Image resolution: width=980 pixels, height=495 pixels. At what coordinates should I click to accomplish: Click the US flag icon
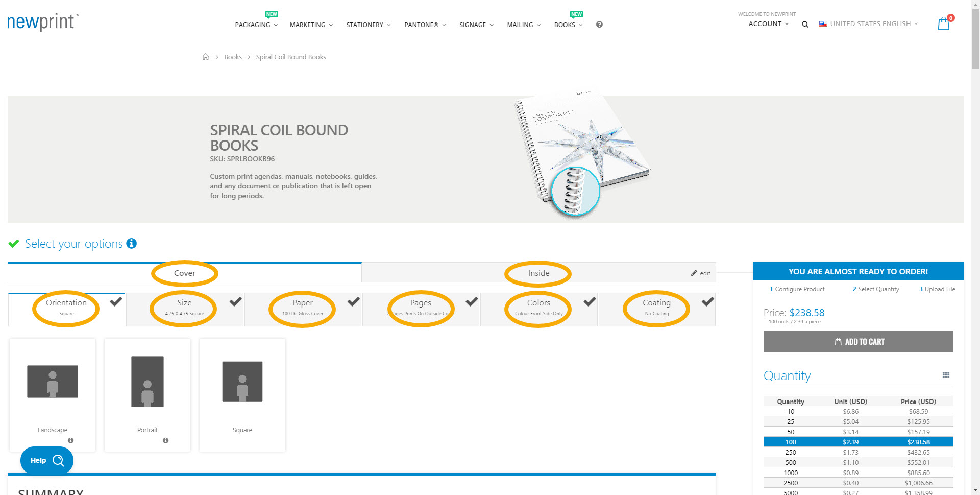823,23
